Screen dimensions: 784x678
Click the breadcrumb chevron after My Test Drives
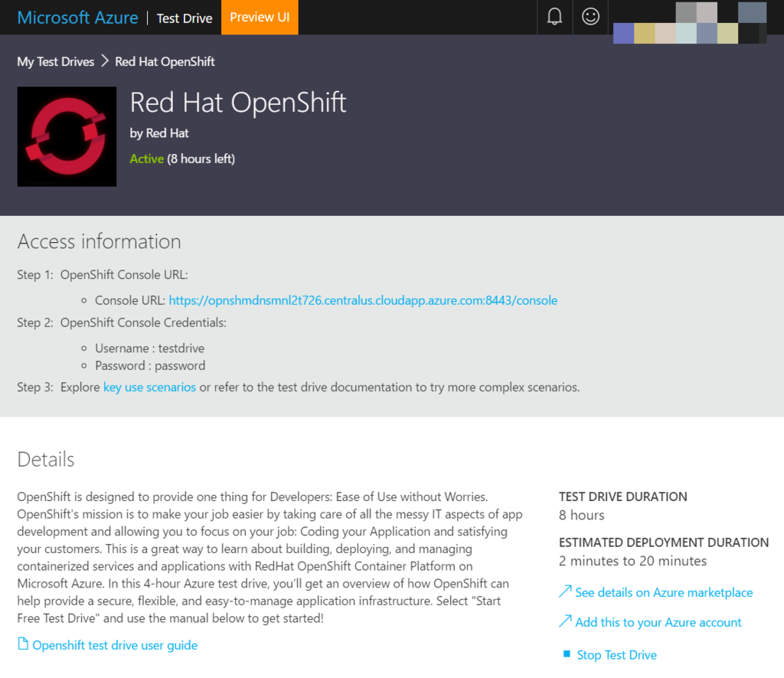point(104,61)
